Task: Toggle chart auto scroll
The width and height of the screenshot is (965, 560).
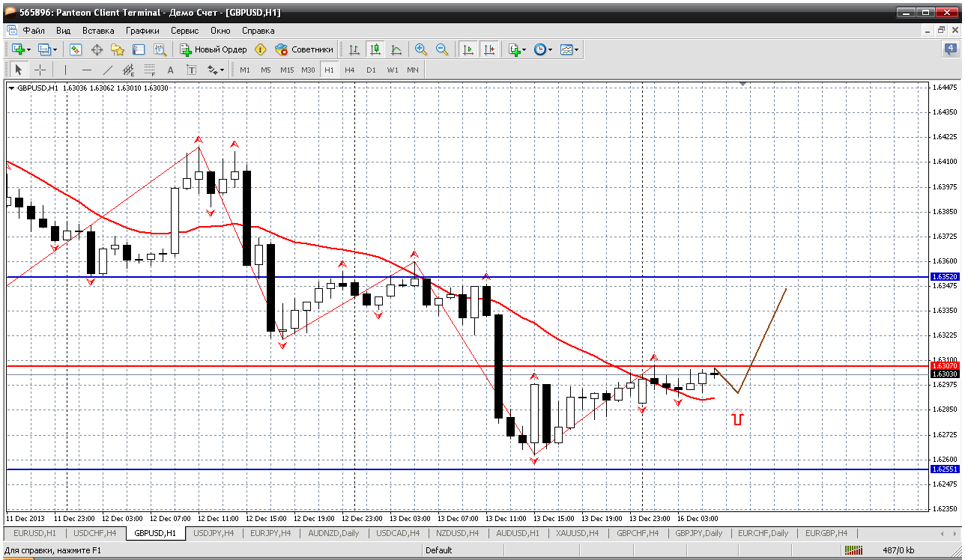Action: pos(468,49)
